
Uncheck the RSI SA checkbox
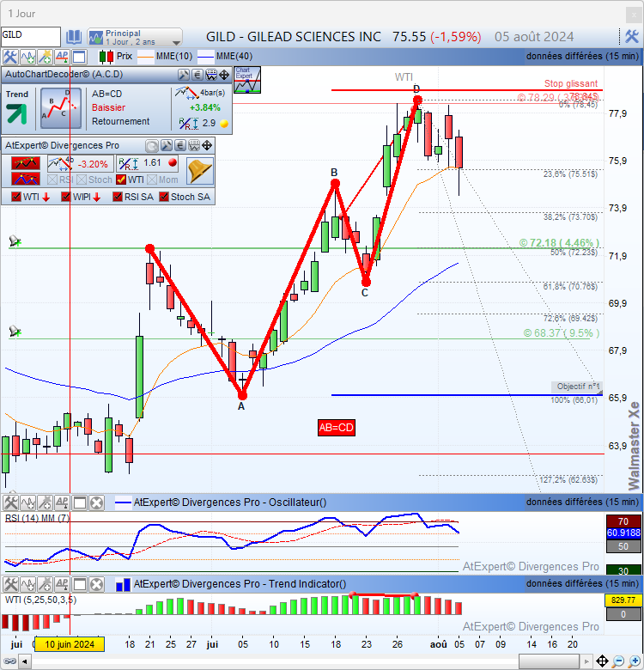pyautogui.click(x=118, y=197)
